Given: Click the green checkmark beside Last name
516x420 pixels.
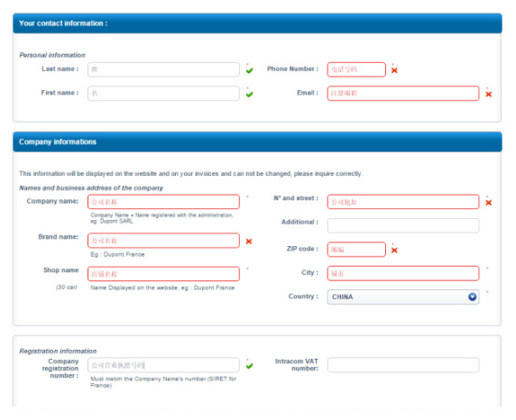Looking at the screenshot, I should (x=250, y=70).
